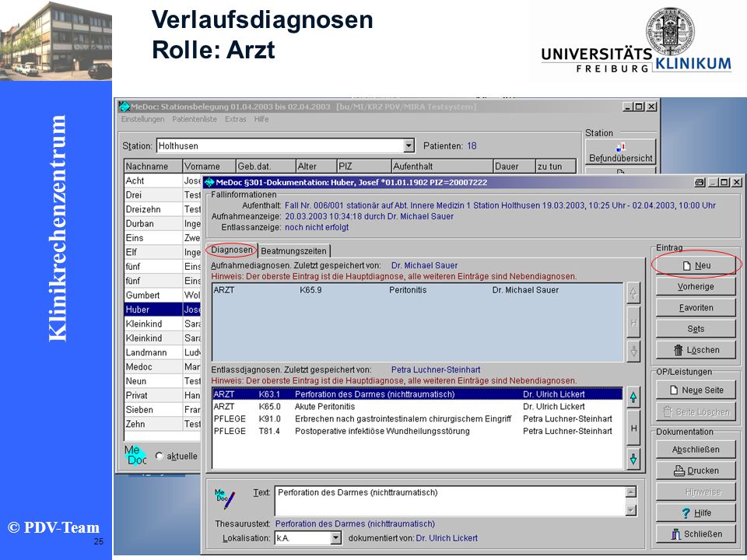
Task: Open the Hilfe menu in Stationsbelegung window
Action: (x=261, y=119)
